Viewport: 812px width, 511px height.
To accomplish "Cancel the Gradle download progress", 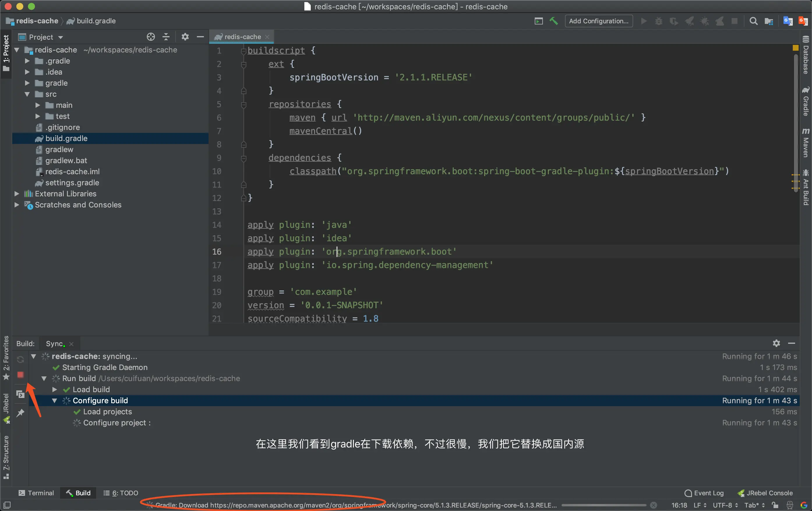I will (x=654, y=505).
